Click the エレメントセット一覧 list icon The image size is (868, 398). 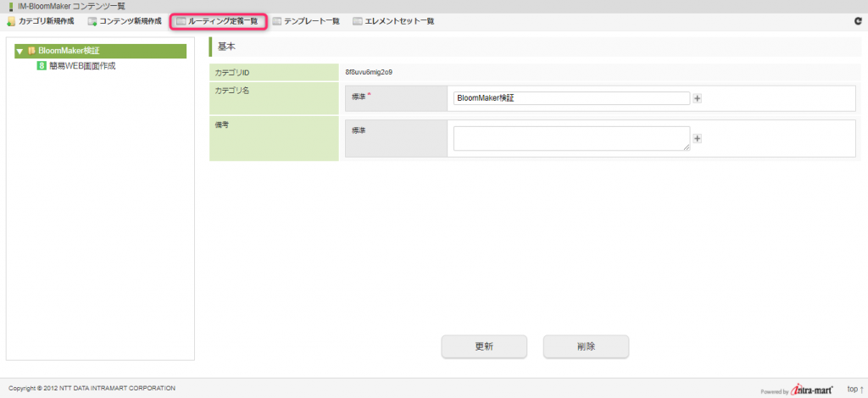coord(358,21)
